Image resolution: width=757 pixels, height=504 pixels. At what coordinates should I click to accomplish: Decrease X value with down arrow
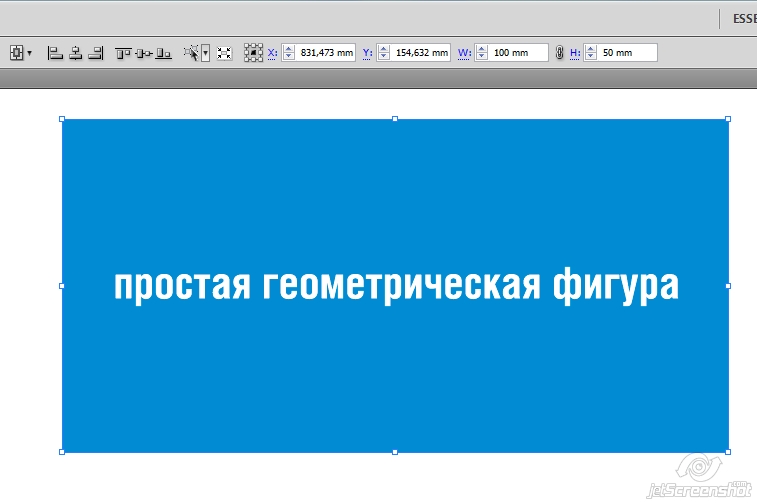click(x=288, y=56)
